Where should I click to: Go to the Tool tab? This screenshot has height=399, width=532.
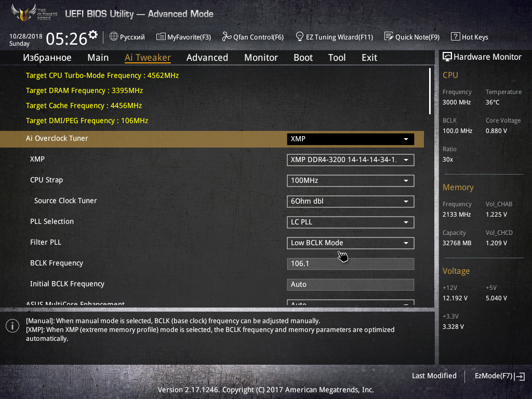point(337,58)
